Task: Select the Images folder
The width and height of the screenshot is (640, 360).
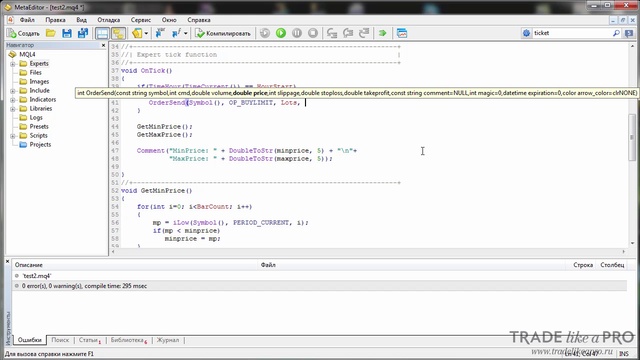Action: (39, 82)
